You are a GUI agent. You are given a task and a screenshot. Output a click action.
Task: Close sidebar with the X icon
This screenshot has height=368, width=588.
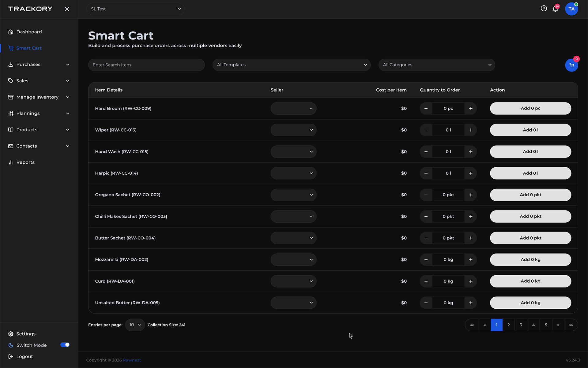point(67,9)
